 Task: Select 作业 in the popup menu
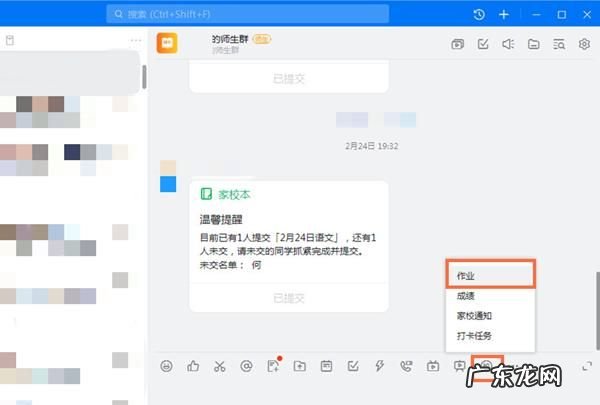coord(490,275)
